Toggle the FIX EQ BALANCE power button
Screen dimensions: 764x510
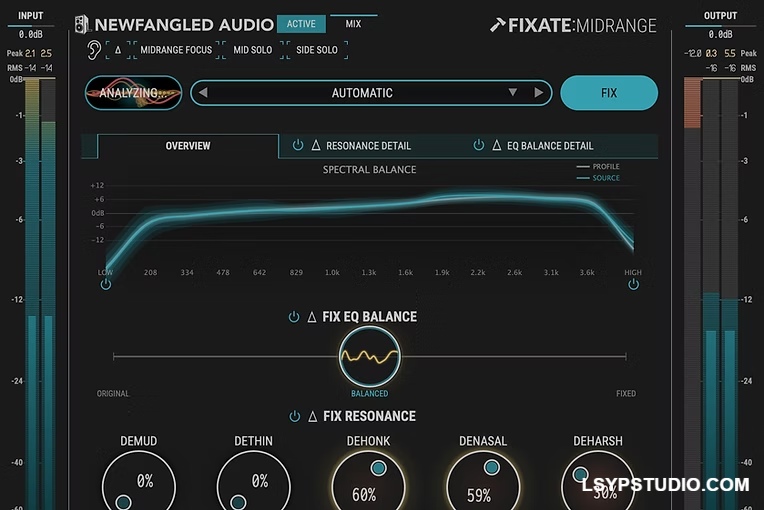294,317
